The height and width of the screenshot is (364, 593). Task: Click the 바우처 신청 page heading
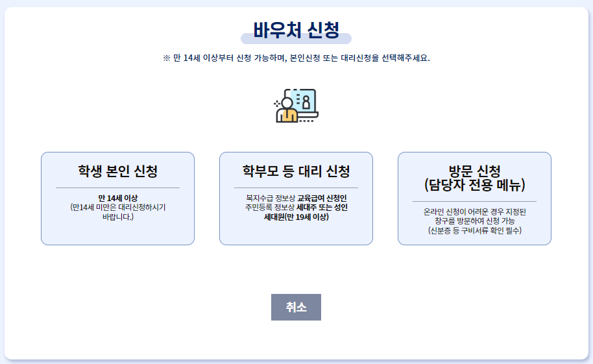296,30
